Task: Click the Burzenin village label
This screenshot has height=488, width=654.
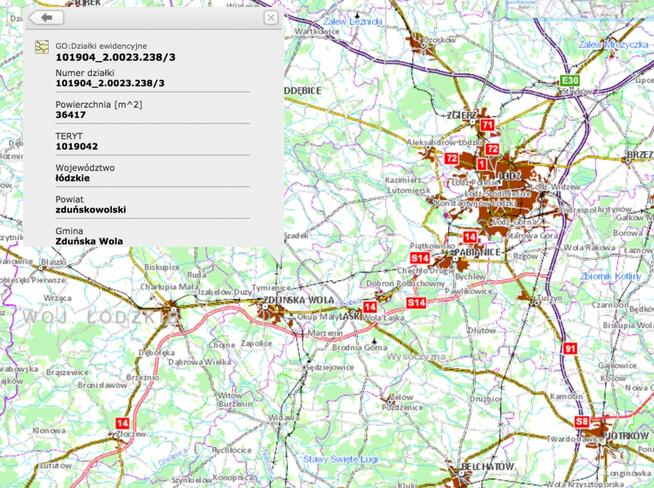Action: (x=236, y=404)
